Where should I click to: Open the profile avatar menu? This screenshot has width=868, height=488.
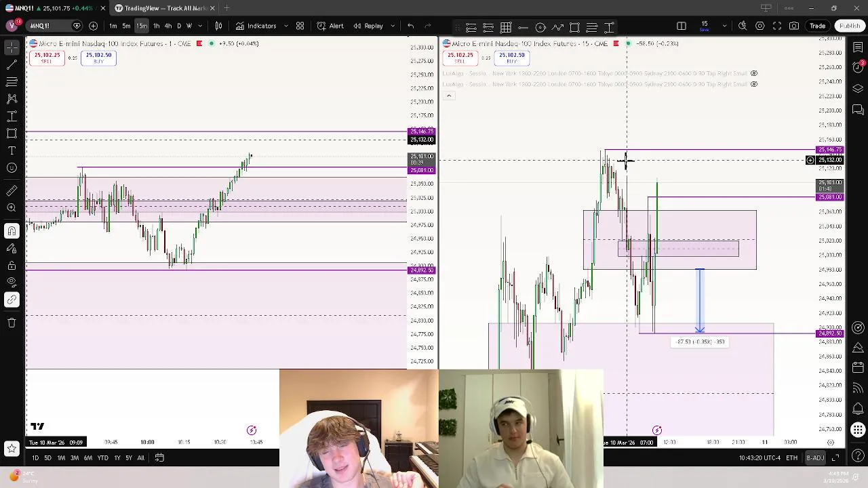(x=12, y=26)
